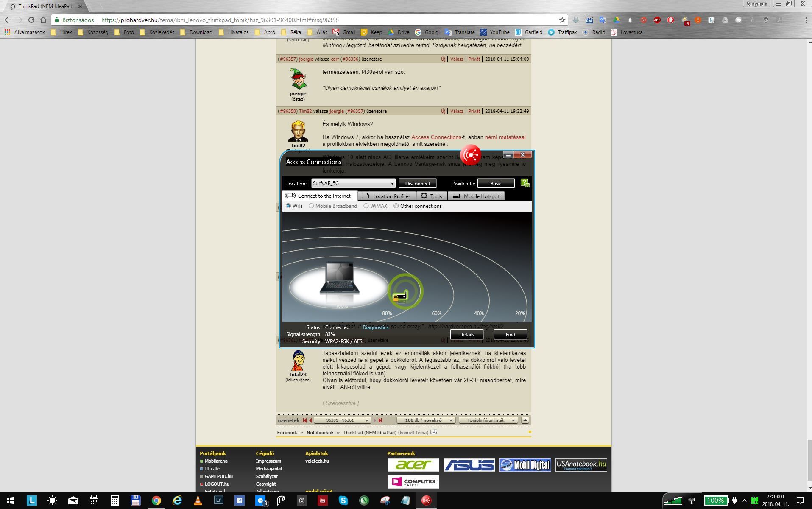Open Internet Explorer from taskbar
The width and height of the screenshot is (812, 509).
[x=177, y=501]
